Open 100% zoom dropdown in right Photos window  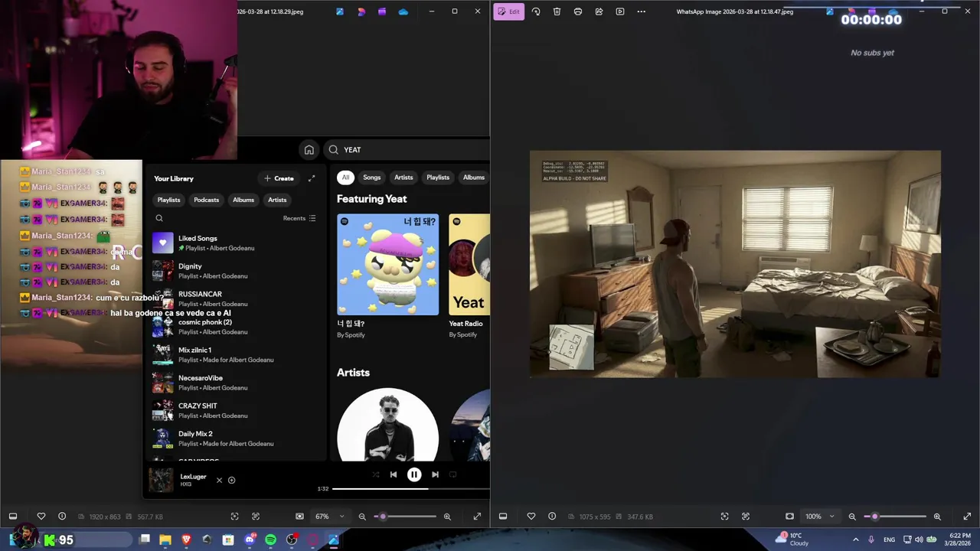tap(818, 517)
